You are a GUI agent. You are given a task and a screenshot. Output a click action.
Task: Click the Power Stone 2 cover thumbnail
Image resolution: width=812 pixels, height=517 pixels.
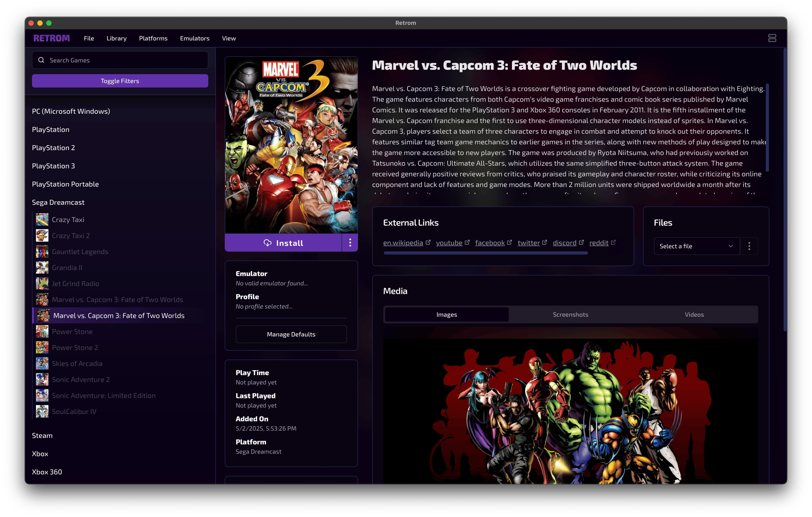point(42,347)
